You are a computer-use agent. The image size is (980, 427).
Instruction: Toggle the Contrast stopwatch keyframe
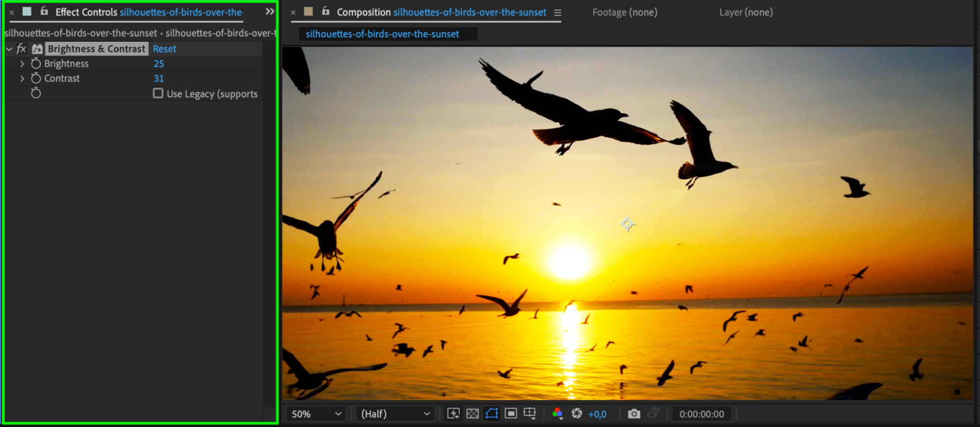(36, 78)
